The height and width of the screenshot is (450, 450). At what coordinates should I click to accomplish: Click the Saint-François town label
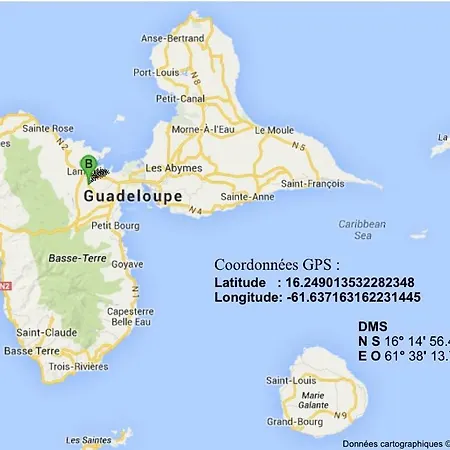pyautogui.click(x=313, y=184)
